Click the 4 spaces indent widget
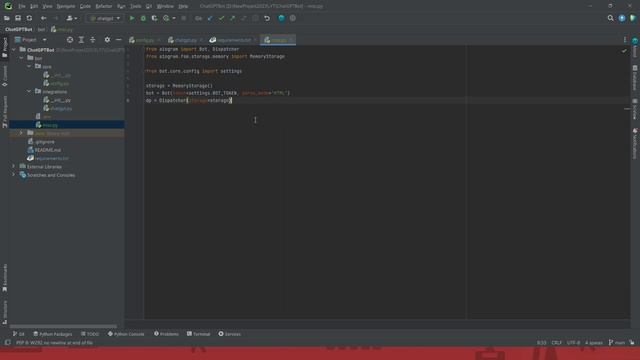Screen dimensions: 640x360 pyautogui.click(x=594, y=343)
